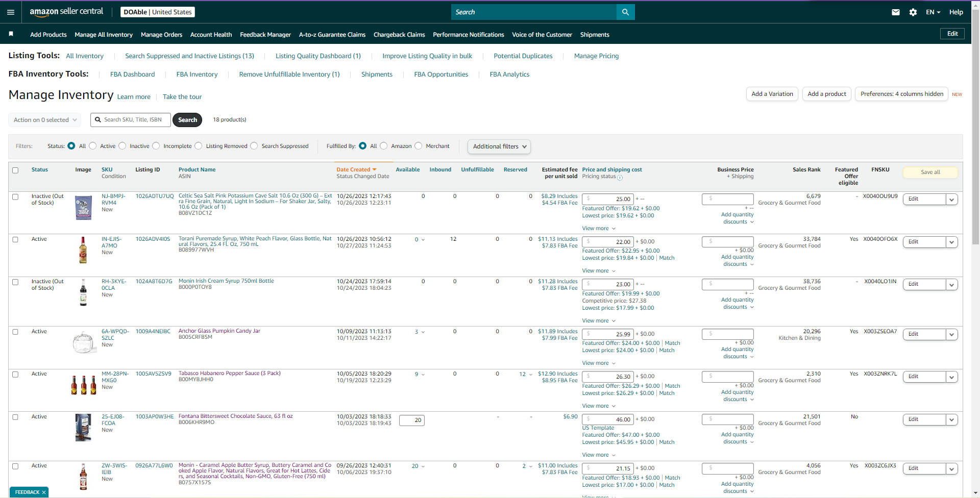The image size is (980, 498).
Task: Select the Monin Irish Cream row checkbox
Action: [15, 282]
